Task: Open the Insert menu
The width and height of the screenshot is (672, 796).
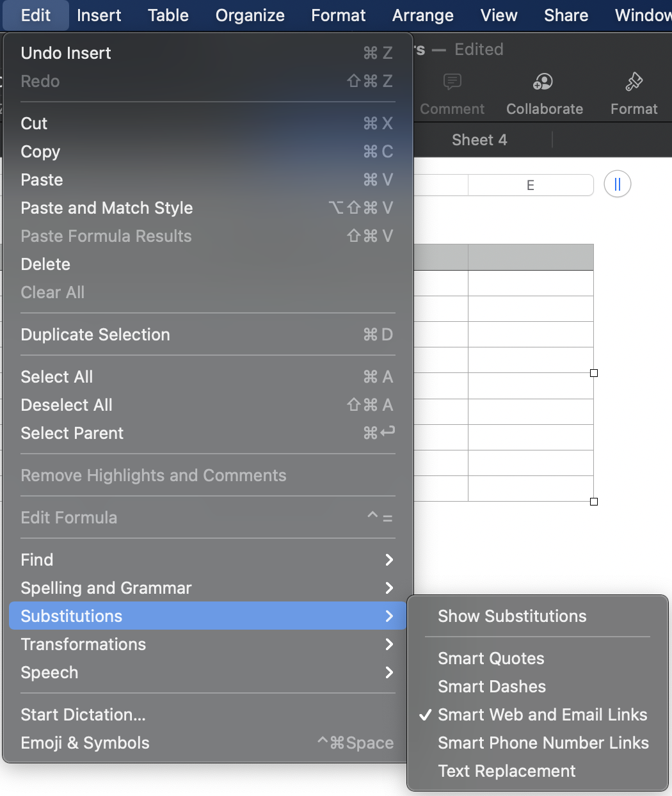Action: [99, 15]
